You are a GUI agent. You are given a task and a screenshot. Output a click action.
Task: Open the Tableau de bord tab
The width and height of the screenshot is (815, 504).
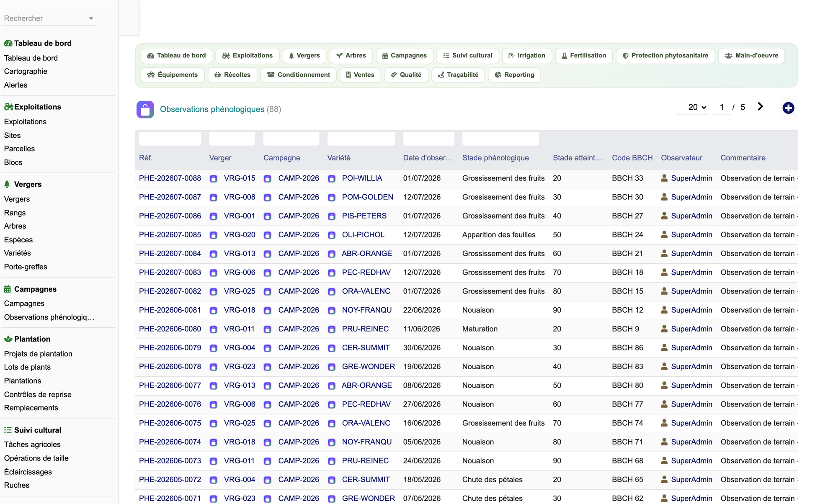177,56
